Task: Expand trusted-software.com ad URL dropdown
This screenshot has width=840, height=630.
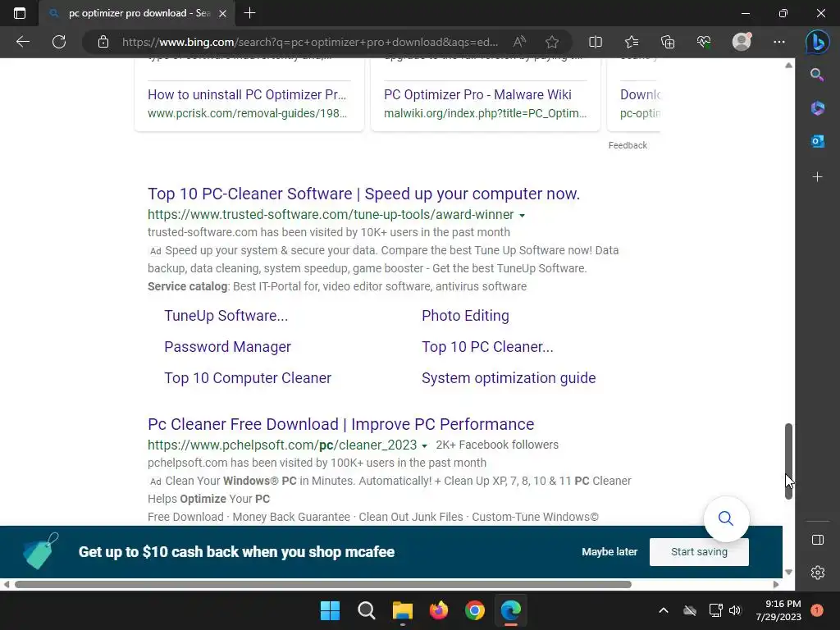Action: coord(522,216)
